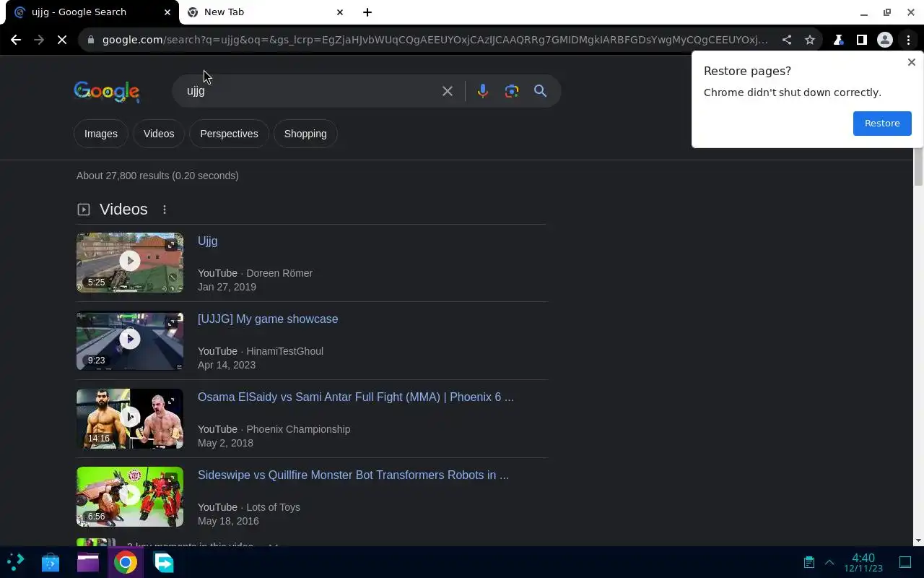
Task: Open the blue arrow app in taskbar
Action: pos(164,562)
